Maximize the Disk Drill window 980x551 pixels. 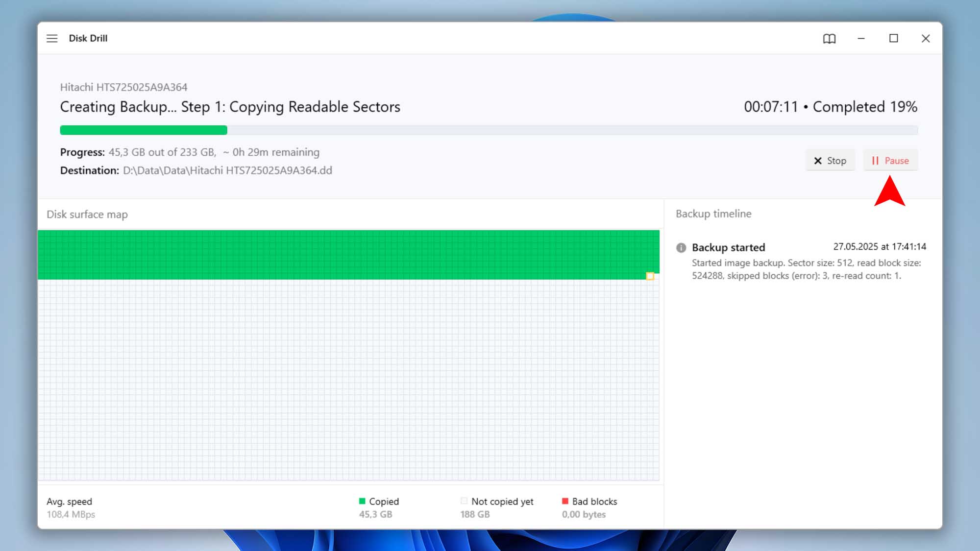[x=894, y=38]
